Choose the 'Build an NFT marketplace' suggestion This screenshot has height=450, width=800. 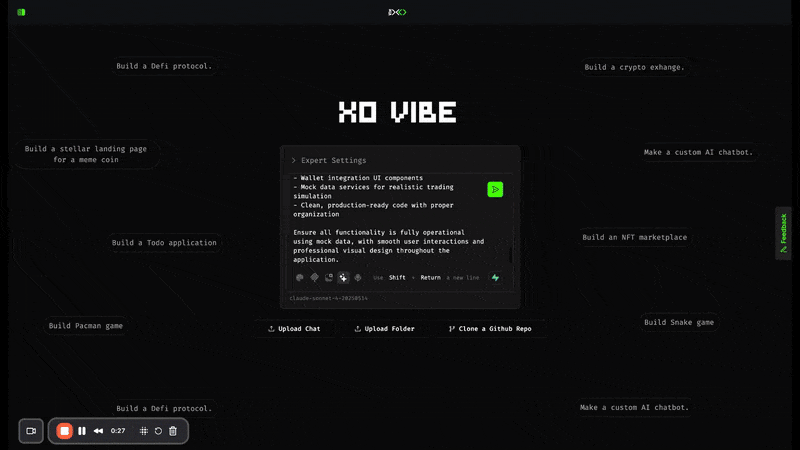(x=634, y=238)
